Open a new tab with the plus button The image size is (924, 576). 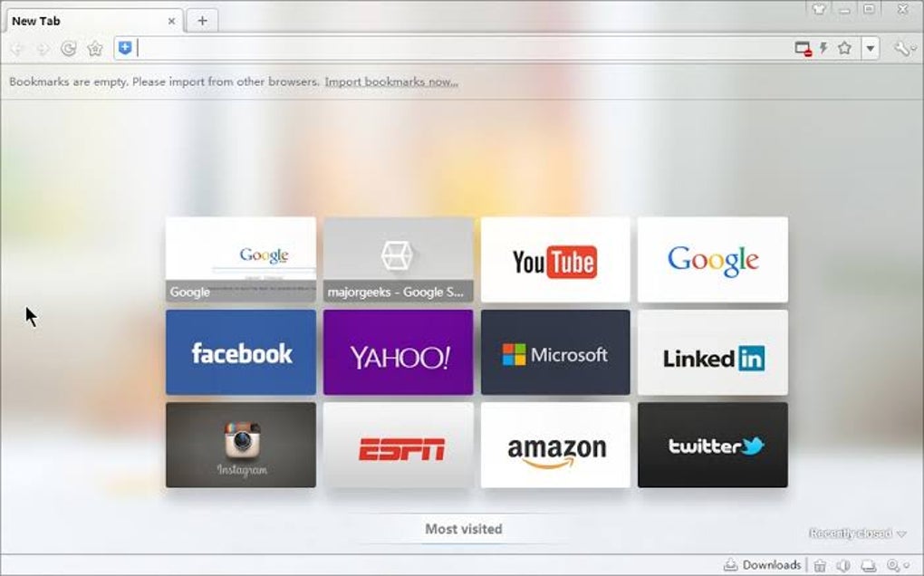point(202,21)
